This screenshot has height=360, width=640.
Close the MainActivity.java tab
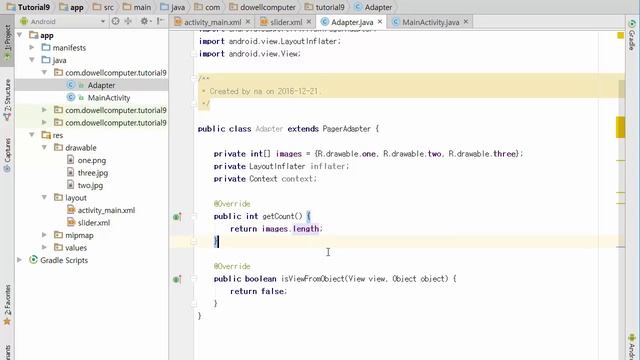coord(466,22)
